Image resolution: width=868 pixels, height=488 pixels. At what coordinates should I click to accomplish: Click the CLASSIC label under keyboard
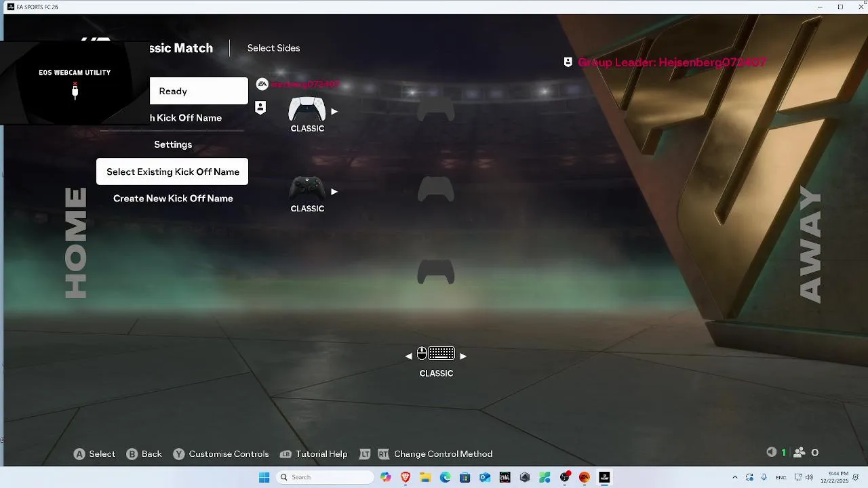pyautogui.click(x=436, y=373)
